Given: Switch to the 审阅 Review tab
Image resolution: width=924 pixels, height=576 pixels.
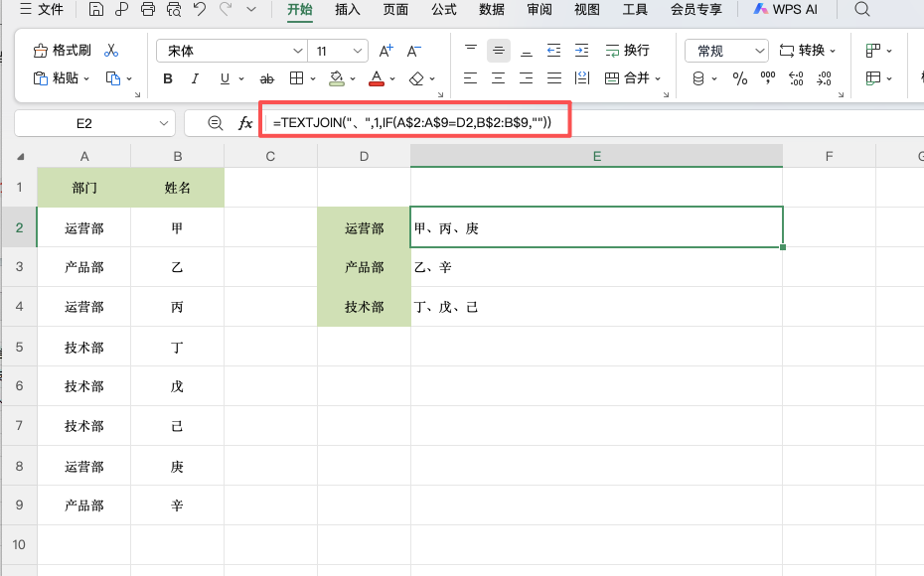Looking at the screenshot, I should pos(539,9).
